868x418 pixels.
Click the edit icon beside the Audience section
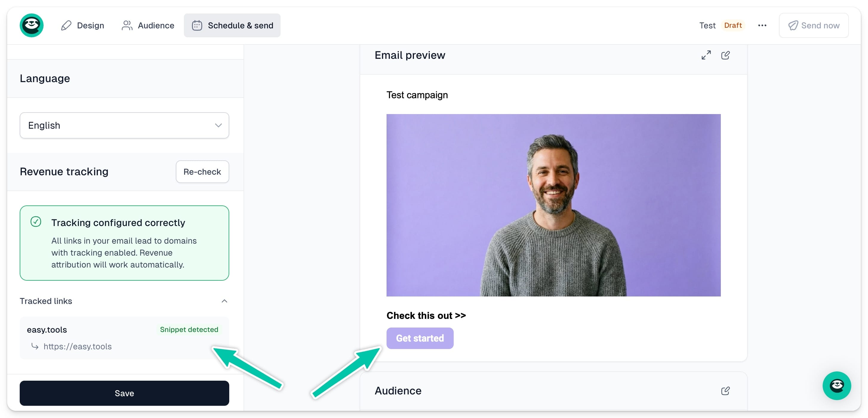click(x=725, y=391)
